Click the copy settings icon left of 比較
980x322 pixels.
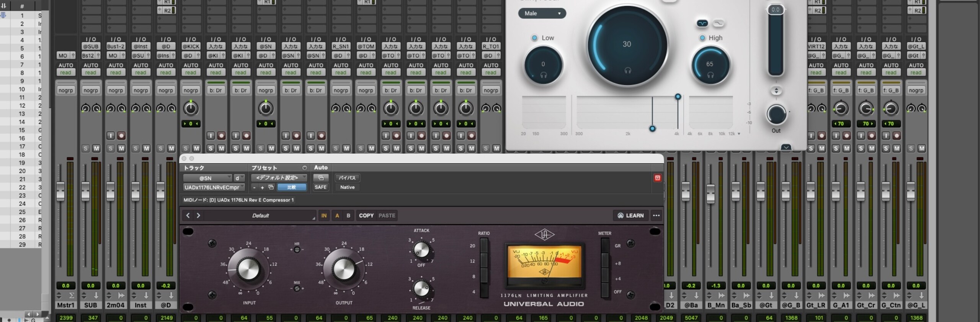[x=271, y=187]
